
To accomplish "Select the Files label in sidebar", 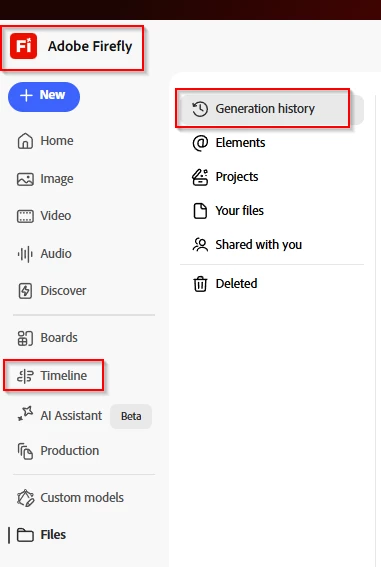I will pos(53,535).
